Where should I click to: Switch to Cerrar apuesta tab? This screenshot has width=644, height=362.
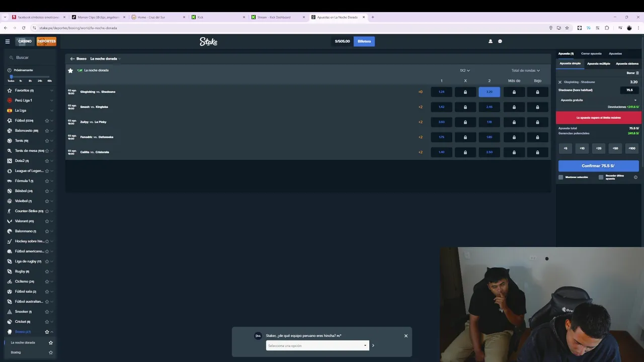coord(591,53)
